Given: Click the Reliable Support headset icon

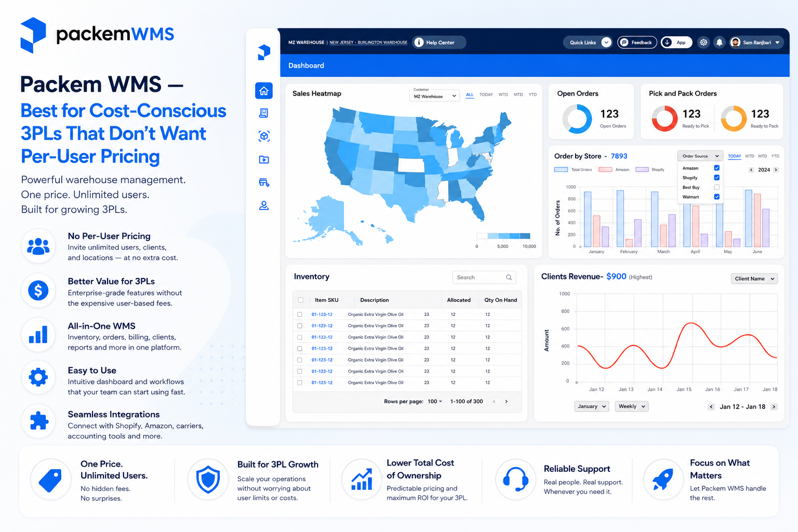Looking at the screenshot, I should [516, 479].
